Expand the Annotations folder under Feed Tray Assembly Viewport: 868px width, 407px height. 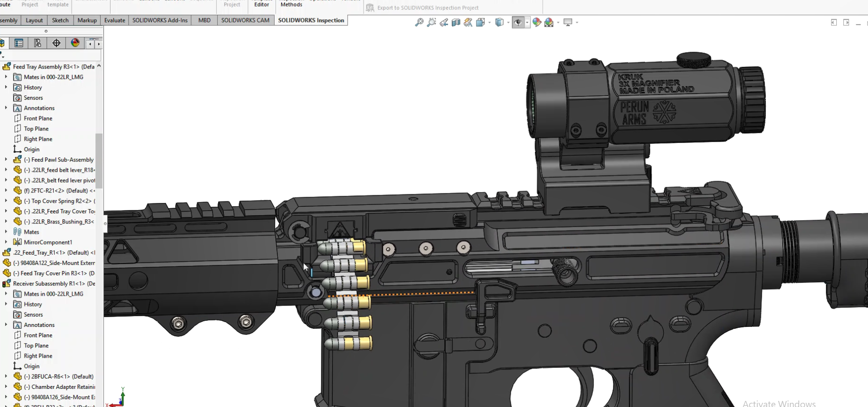(x=6, y=108)
